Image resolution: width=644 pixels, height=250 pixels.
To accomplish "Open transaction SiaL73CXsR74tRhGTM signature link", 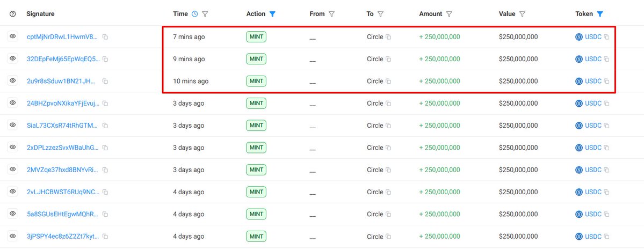I will [x=63, y=126].
